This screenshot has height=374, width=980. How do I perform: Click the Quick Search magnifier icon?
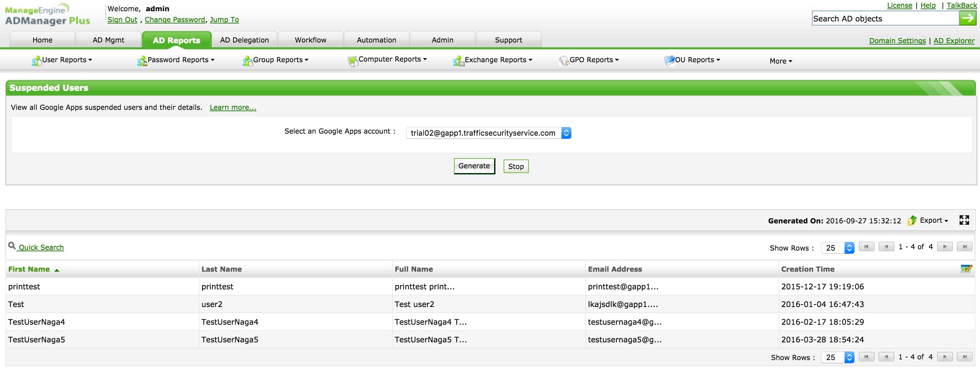(12, 246)
